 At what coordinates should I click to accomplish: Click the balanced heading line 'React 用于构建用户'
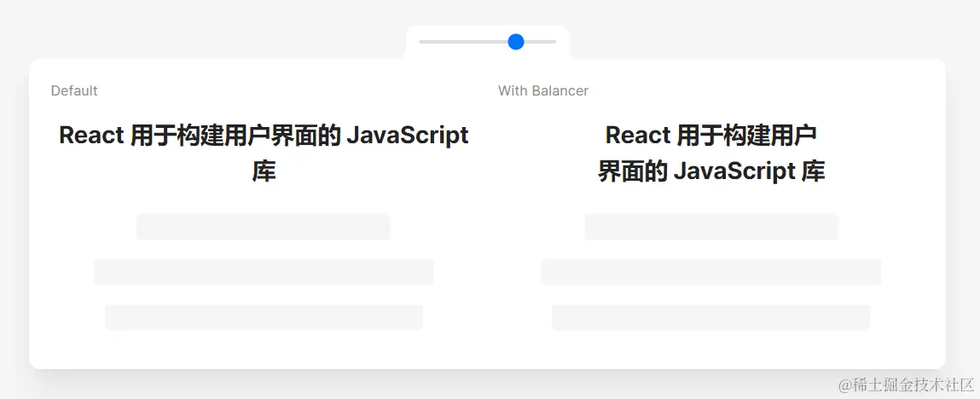(711, 135)
